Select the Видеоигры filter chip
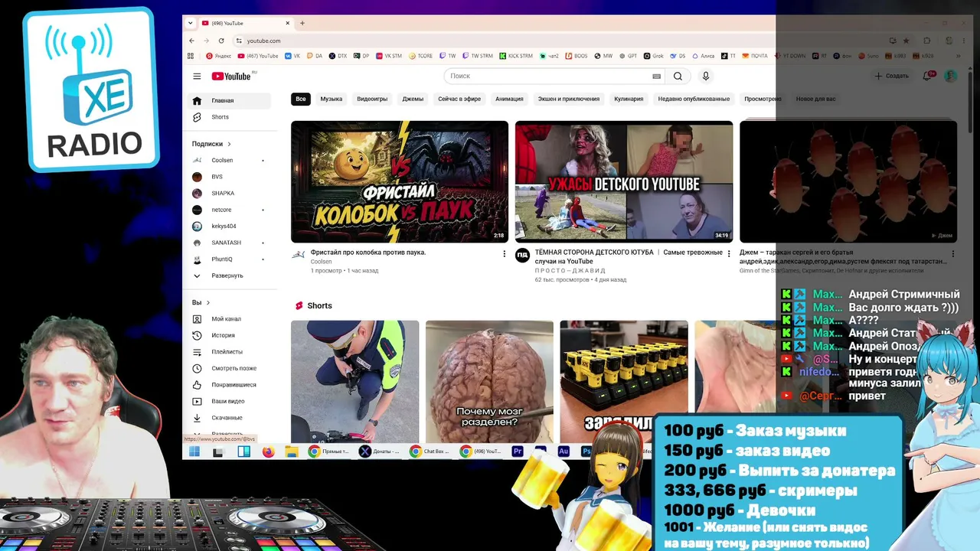The height and width of the screenshot is (551, 980). coord(372,99)
